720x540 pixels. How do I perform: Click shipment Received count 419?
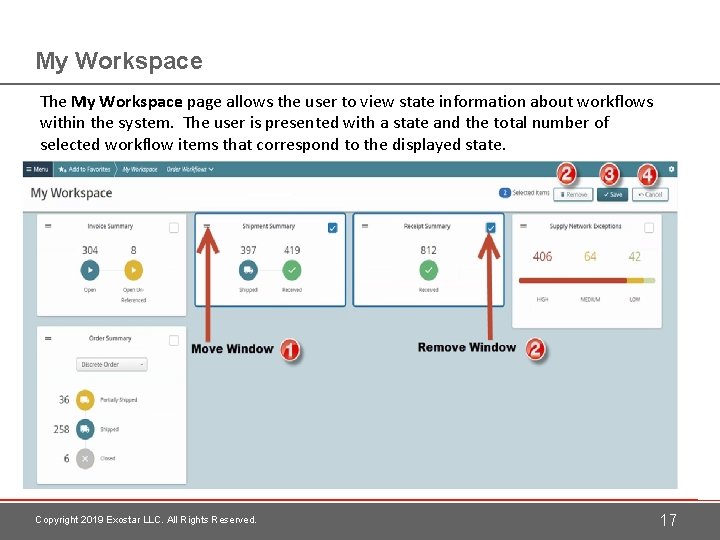[292, 250]
